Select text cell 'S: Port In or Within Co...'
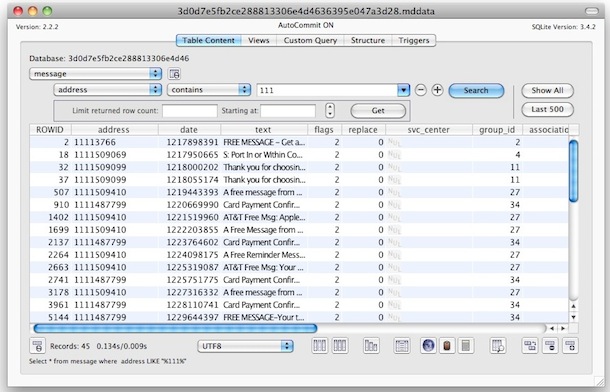 click(263, 155)
